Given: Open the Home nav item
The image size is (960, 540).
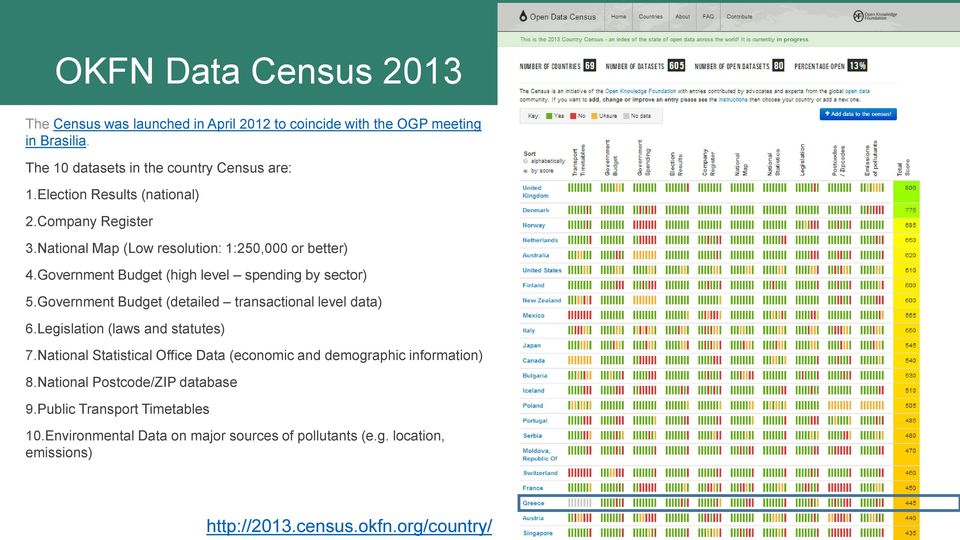Looking at the screenshot, I should pos(618,17).
